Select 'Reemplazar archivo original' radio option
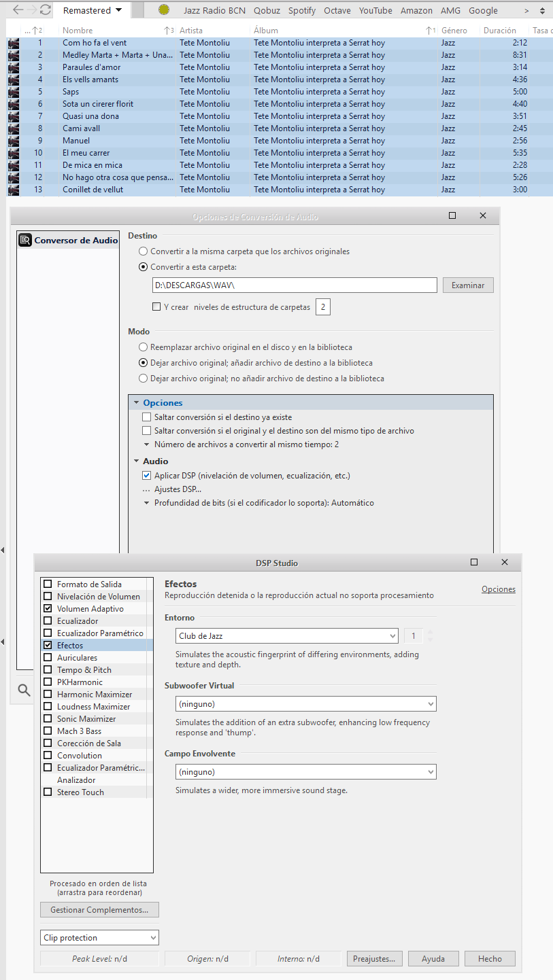 143,347
